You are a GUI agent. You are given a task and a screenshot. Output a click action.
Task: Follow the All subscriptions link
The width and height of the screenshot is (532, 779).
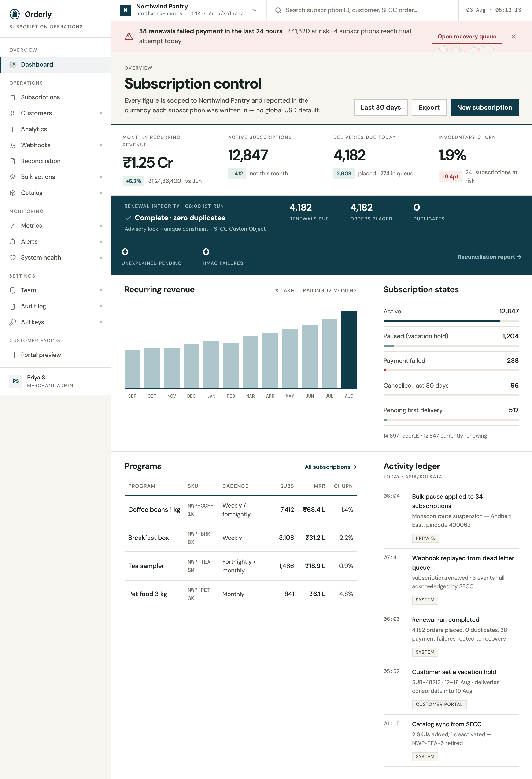pyautogui.click(x=331, y=467)
